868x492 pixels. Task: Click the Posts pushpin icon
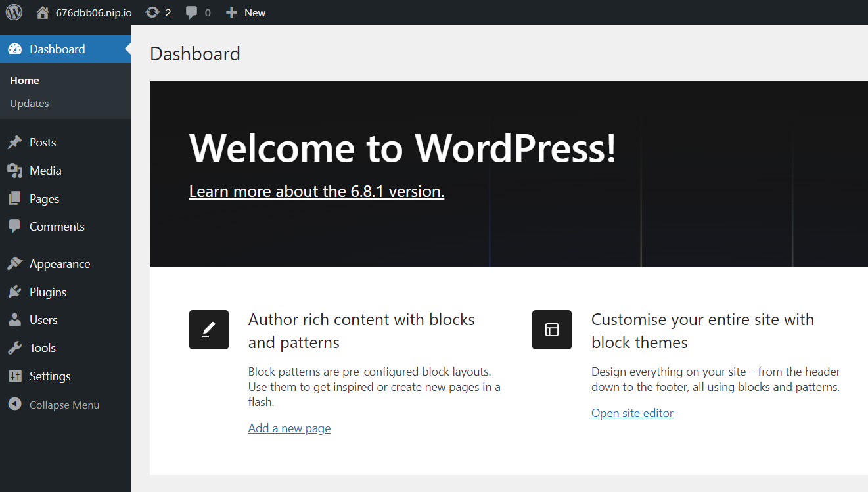click(x=14, y=143)
